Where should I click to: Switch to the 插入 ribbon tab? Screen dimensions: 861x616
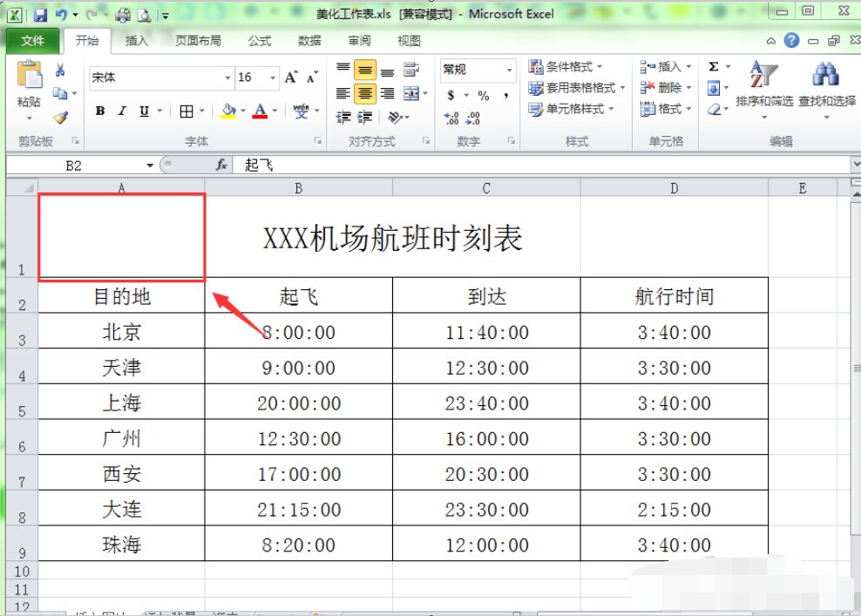pos(136,40)
